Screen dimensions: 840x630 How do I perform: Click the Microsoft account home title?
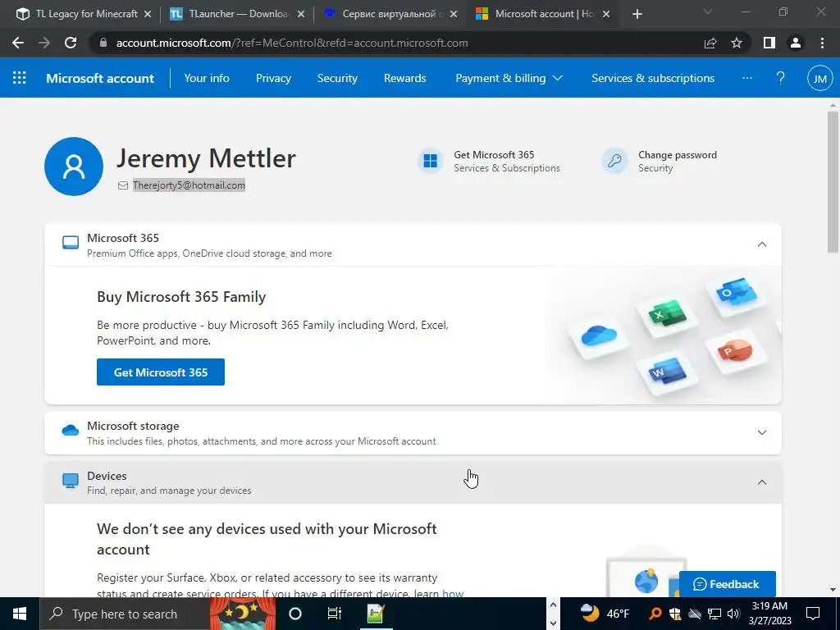pos(100,78)
